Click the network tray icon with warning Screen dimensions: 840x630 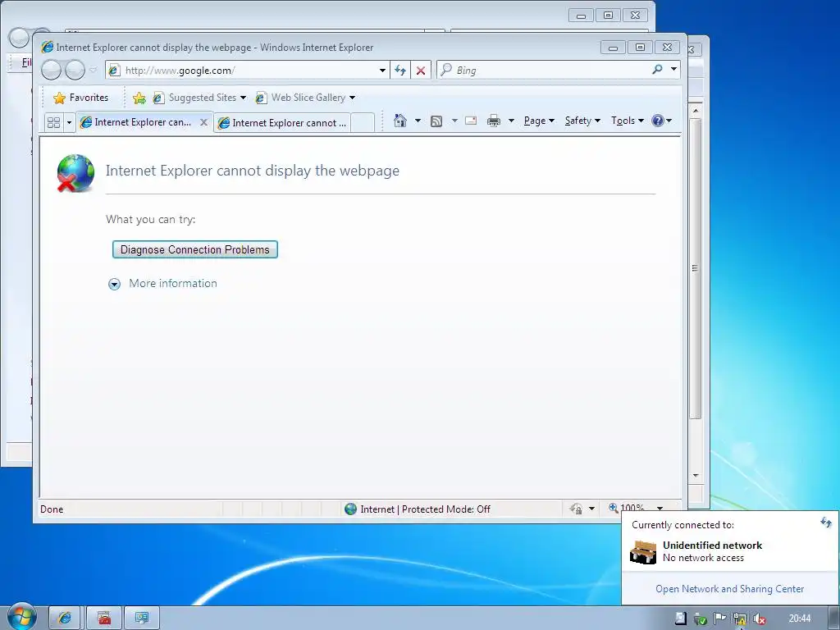click(740, 619)
